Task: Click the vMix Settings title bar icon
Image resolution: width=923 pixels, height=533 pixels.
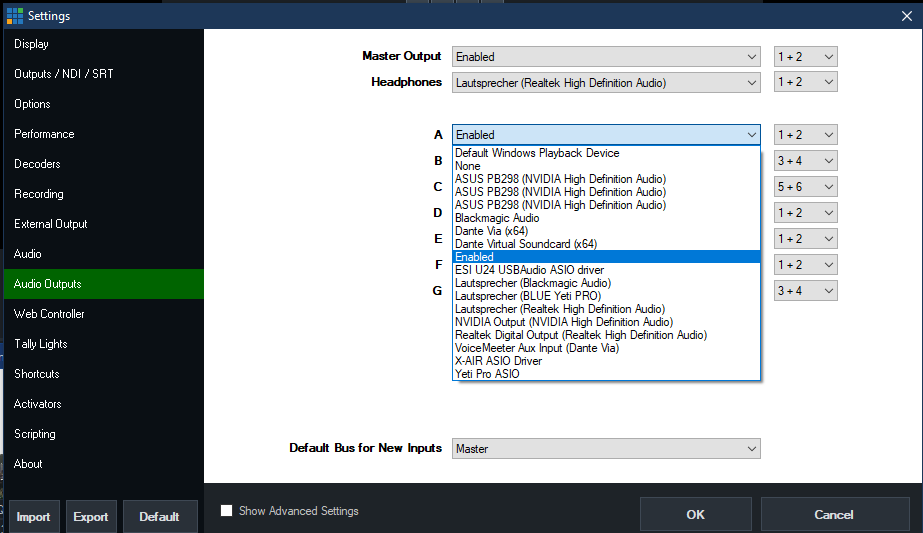Action: (x=14, y=16)
